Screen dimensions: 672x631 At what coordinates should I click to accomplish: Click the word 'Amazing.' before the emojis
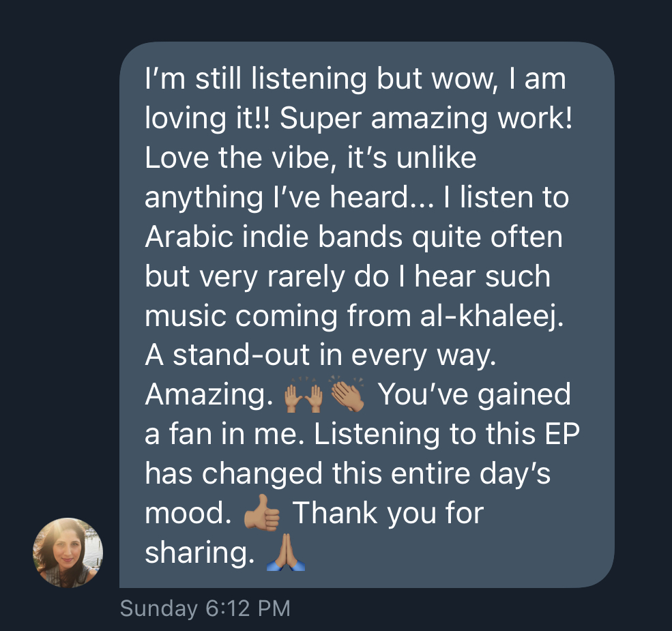coord(209,394)
